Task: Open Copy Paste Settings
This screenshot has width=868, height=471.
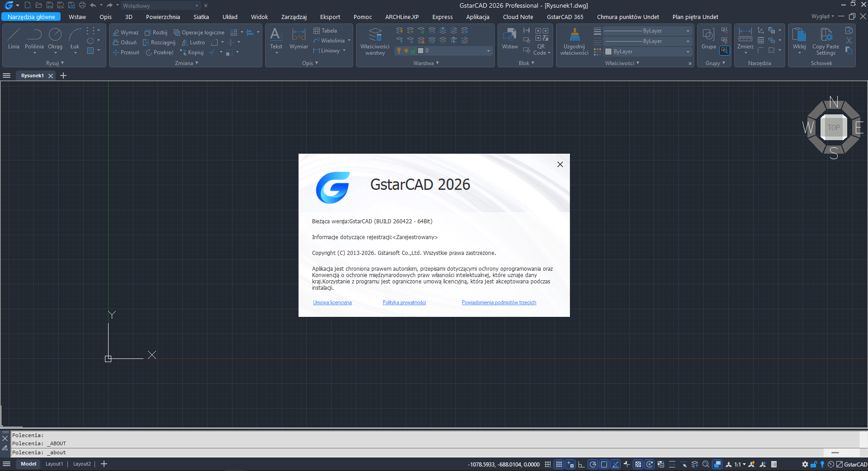Action: pos(825,42)
